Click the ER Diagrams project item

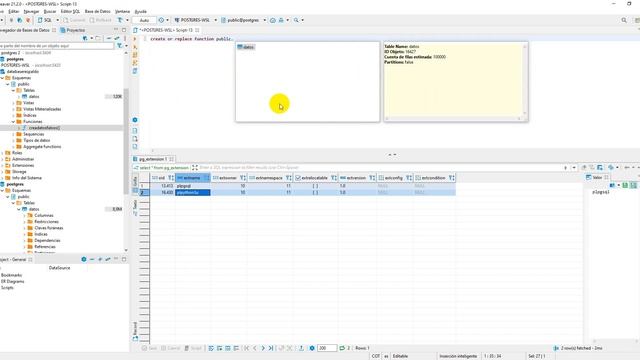[x=13, y=281]
